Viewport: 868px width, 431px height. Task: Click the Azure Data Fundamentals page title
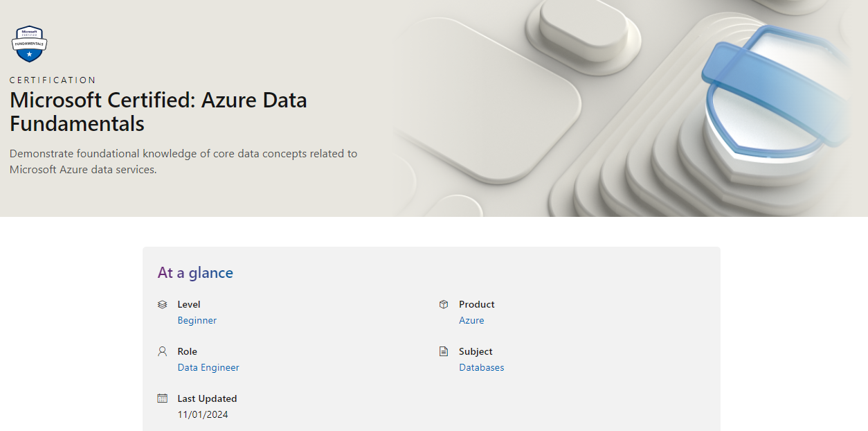(x=159, y=112)
